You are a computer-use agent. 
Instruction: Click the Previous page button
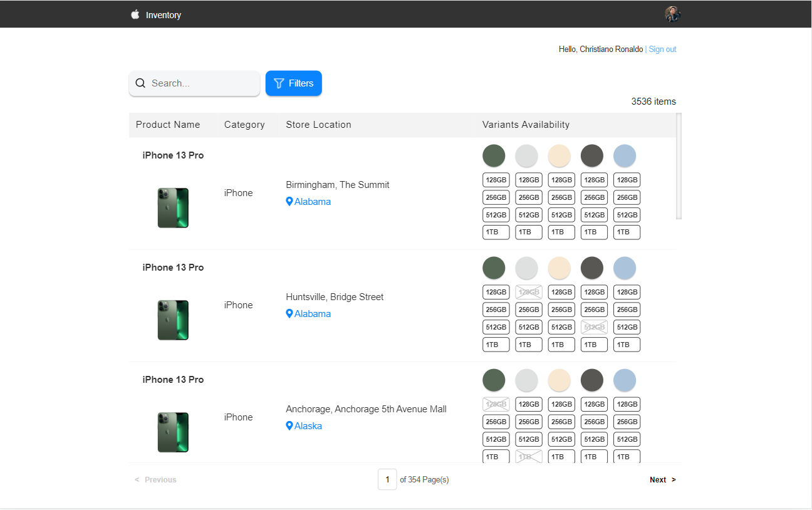[x=155, y=480]
